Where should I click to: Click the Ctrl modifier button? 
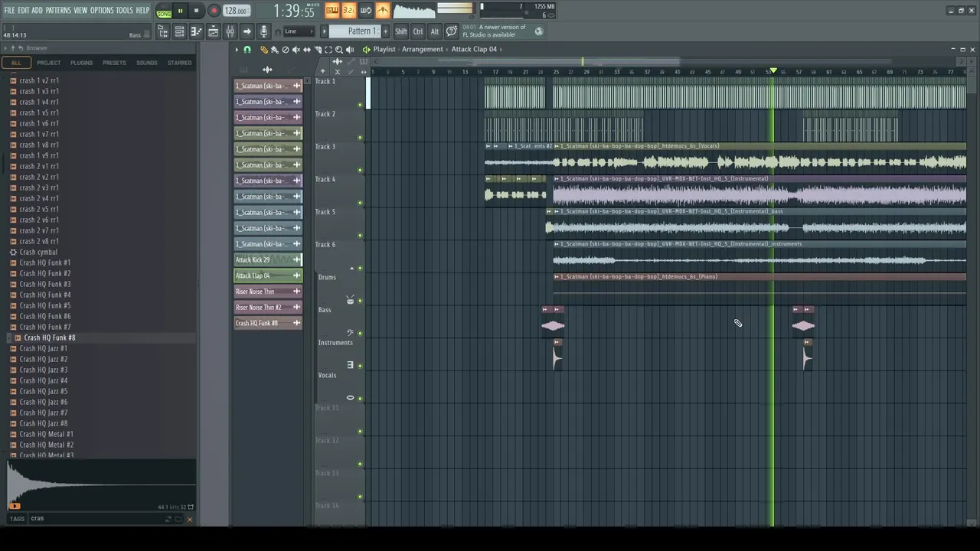(418, 31)
